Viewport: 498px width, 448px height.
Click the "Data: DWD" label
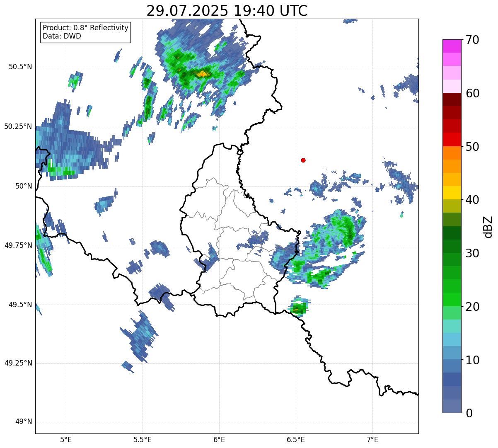62,36
